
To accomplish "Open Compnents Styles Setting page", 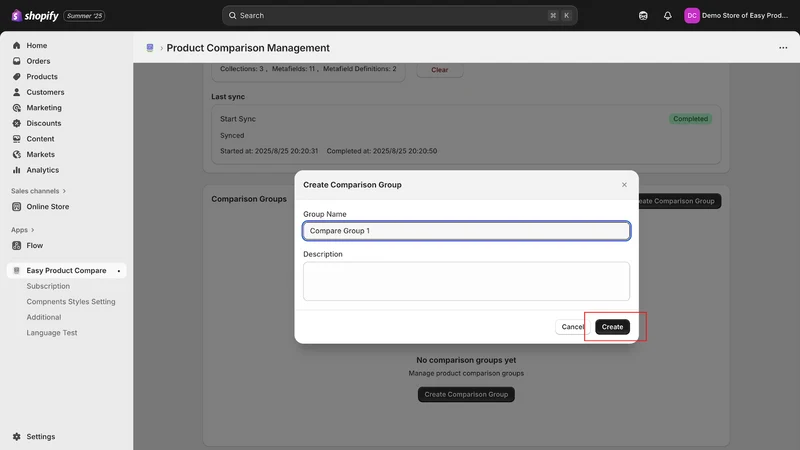I will 71,302.
